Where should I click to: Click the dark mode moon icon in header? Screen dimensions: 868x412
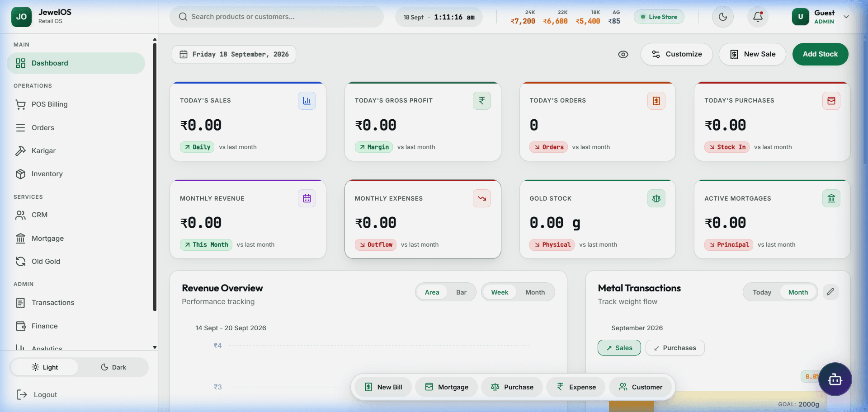coord(722,17)
